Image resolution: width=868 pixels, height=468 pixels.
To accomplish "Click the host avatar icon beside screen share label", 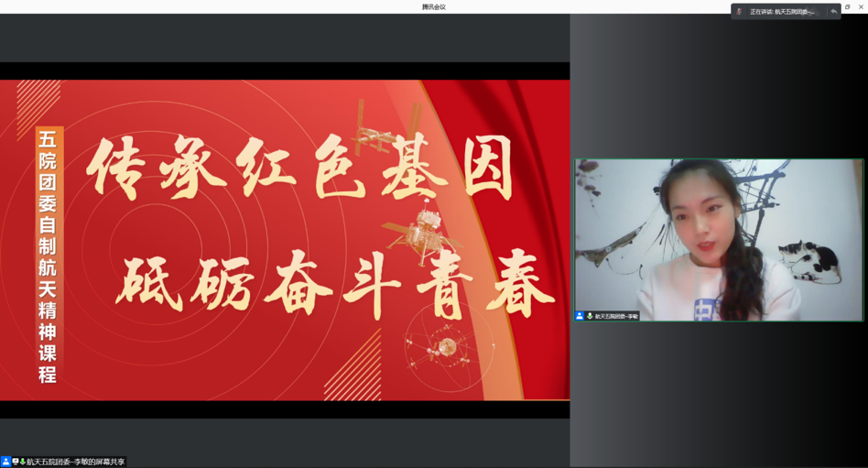I will (5, 462).
